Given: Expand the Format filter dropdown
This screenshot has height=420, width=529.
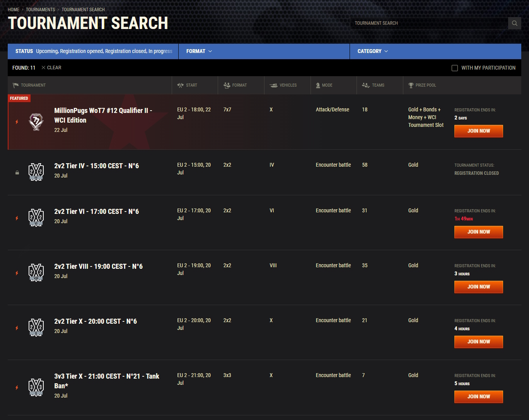Looking at the screenshot, I should coord(264,51).
